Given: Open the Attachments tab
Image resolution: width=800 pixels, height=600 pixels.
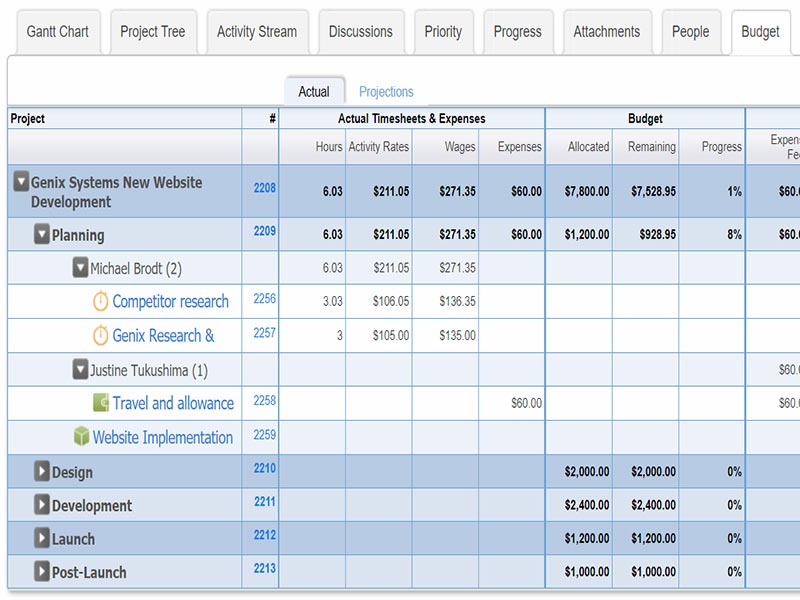Looking at the screenshot, I should (606, 32).
